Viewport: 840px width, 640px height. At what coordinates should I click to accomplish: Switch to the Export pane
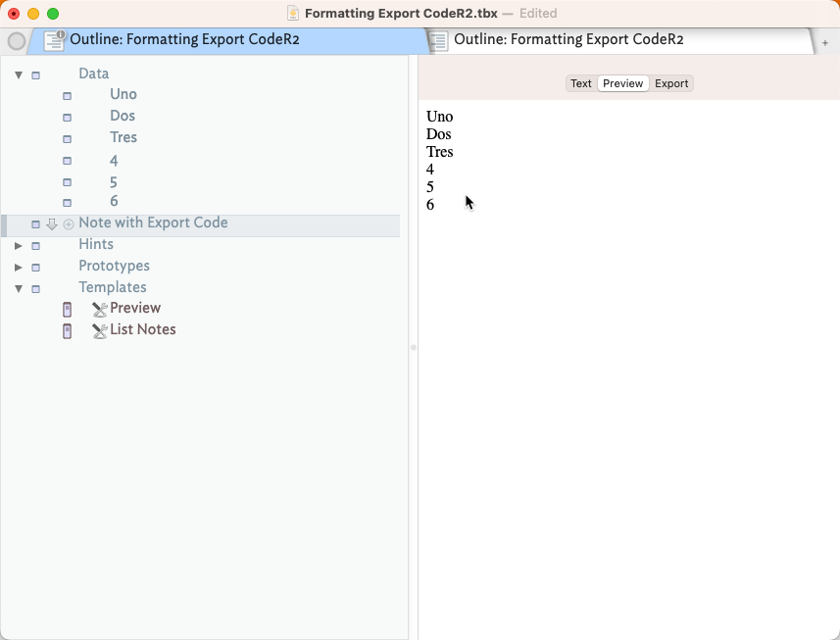click(671, 83)
